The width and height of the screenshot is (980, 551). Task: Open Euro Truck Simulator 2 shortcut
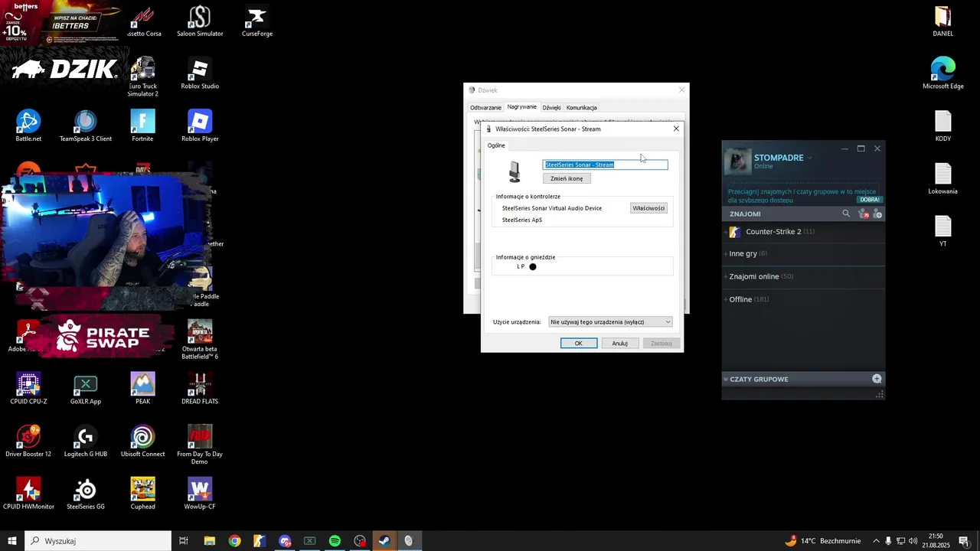pyautogui.click(x=142, y=77)
